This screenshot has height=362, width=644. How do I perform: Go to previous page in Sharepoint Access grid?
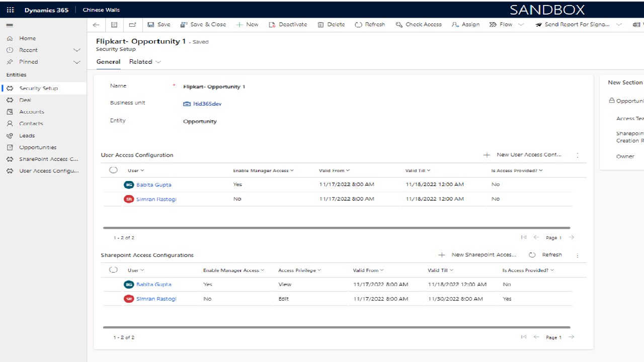pyautogui.click(x=536, y=337)
